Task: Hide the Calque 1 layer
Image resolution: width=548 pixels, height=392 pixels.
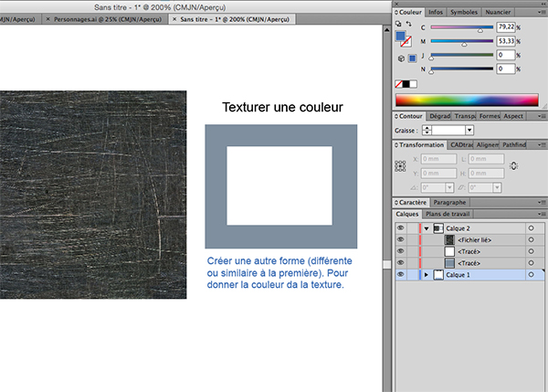Action: (400, 274)
